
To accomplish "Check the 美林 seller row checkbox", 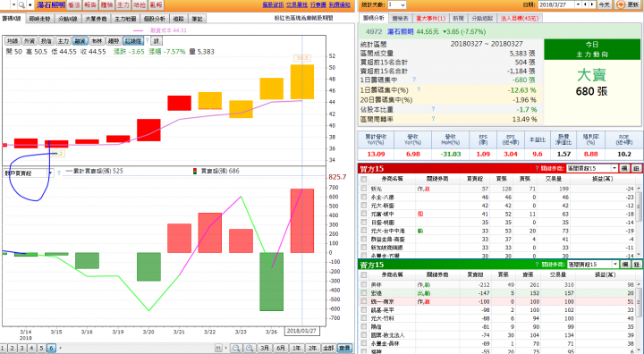I will [363, 284].
